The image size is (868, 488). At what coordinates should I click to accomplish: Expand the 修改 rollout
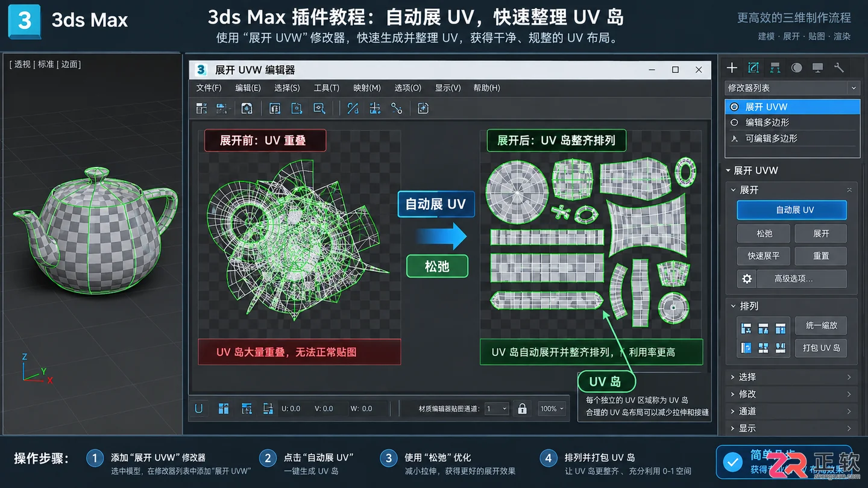pyautogui.click(x=792, y=394)
